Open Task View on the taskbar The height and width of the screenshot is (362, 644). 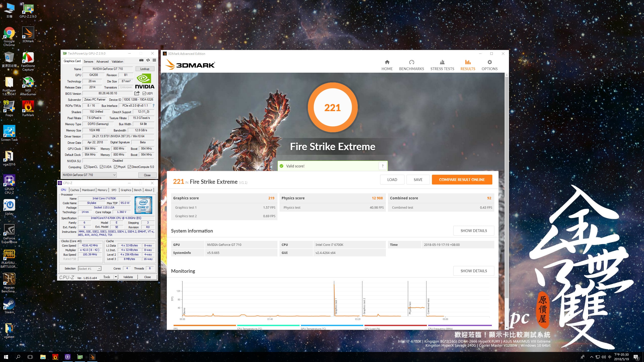coord(30,357)
